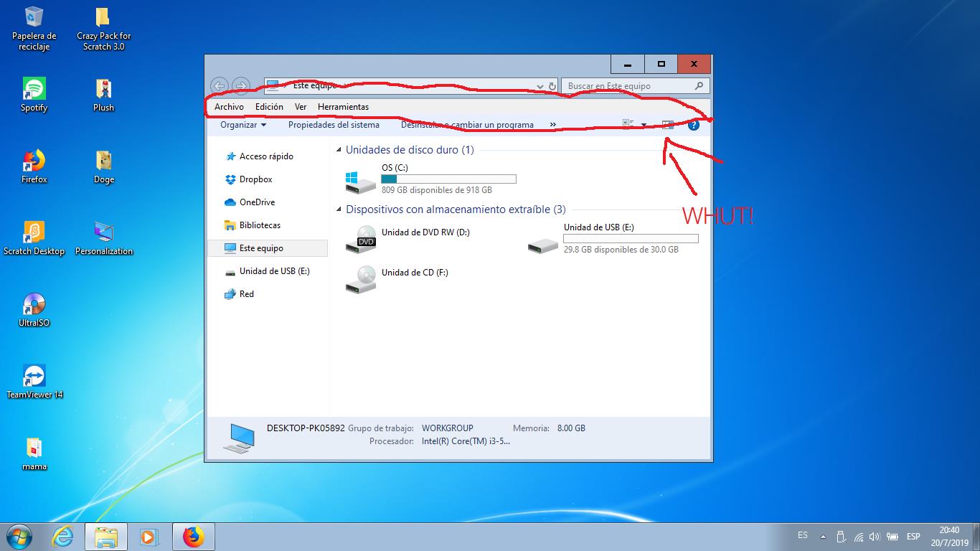Open the Doge desktop icon
Screen dimensions: 980x551
coord(103,166)
